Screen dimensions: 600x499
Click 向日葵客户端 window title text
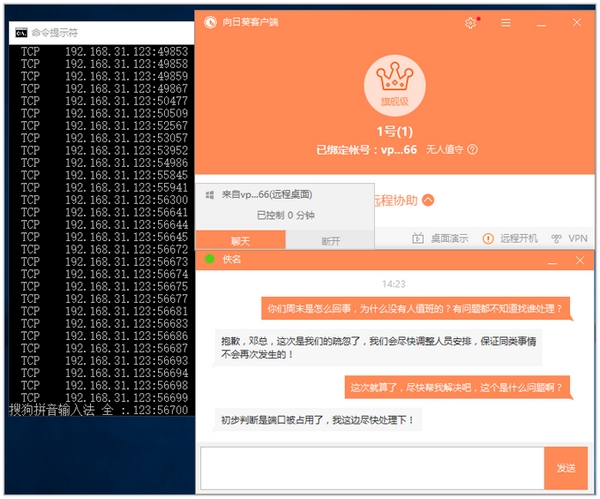tap(250, 22)
